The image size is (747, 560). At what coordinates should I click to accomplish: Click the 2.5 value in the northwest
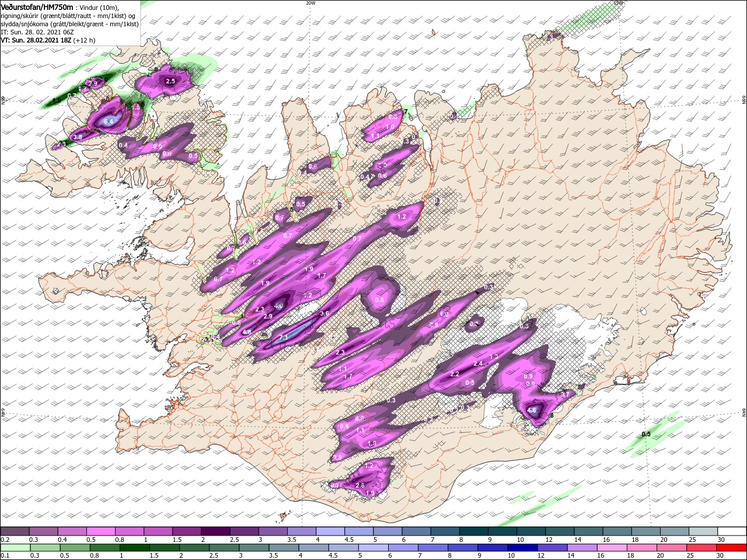click(x=170, y=82)
